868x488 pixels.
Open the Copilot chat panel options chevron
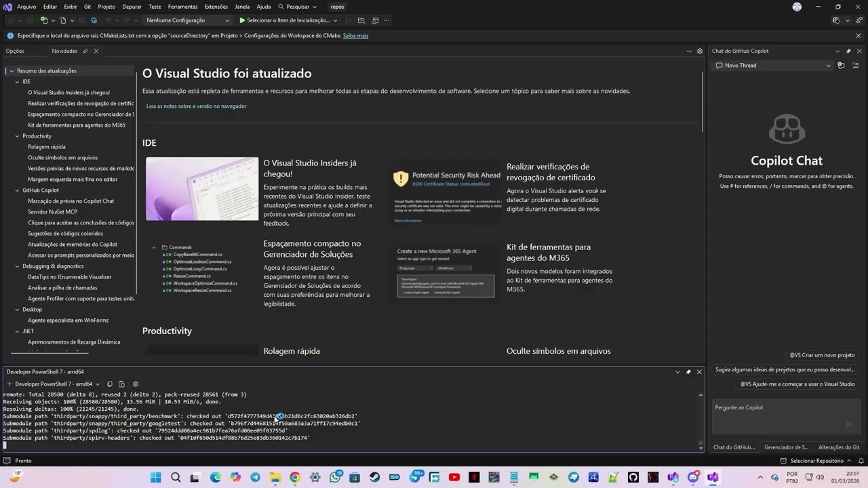(837, 51)
